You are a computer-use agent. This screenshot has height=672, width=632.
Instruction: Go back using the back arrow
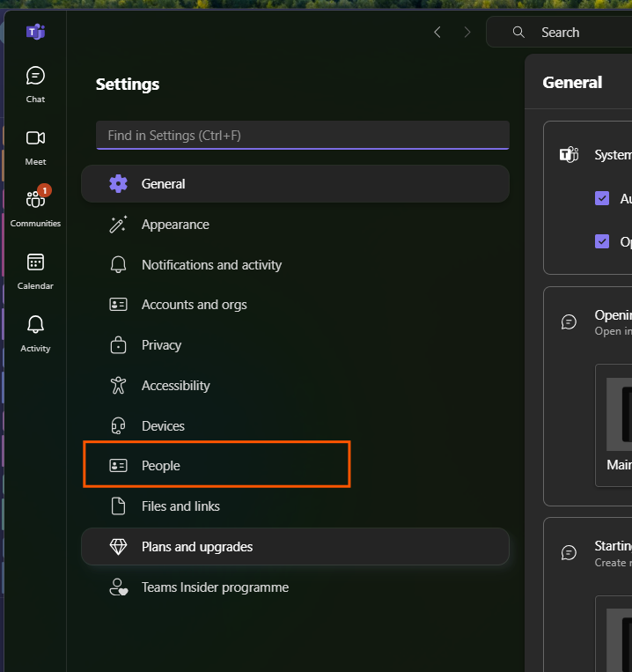(437, 32)
